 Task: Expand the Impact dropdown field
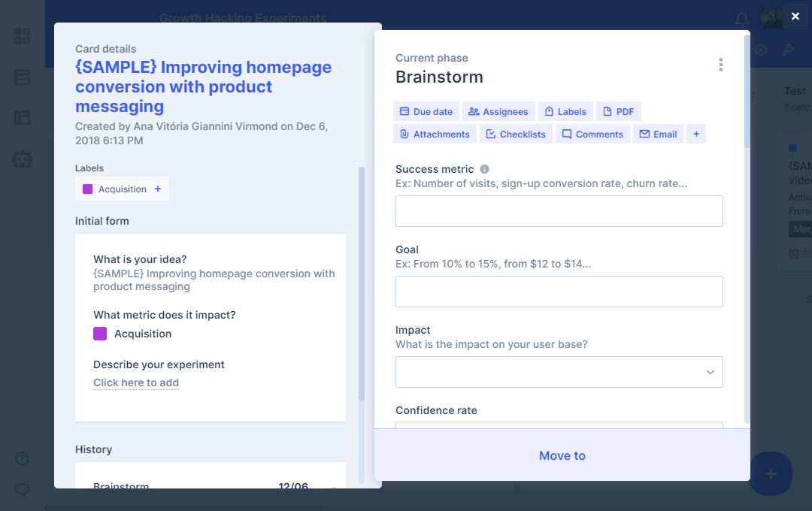point(559,372)
